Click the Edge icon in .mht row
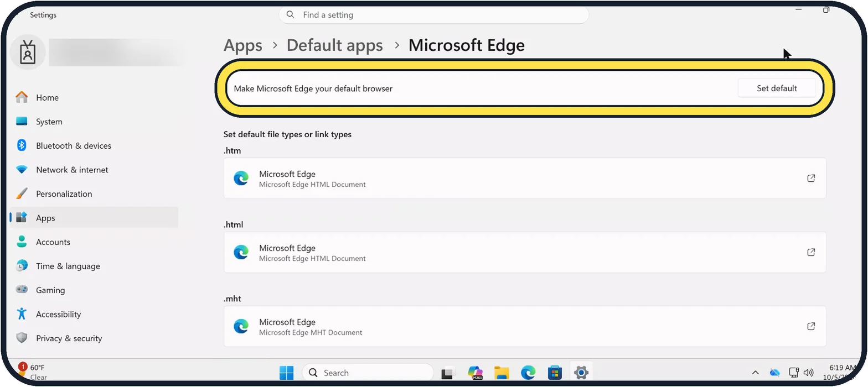 tap(241, 326)
